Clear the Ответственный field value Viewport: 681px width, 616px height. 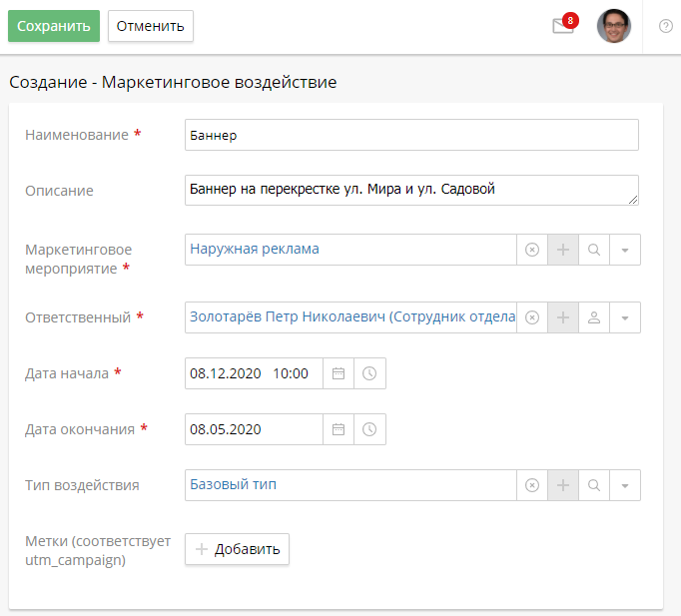pyautogui.click(x=532, y=317)
